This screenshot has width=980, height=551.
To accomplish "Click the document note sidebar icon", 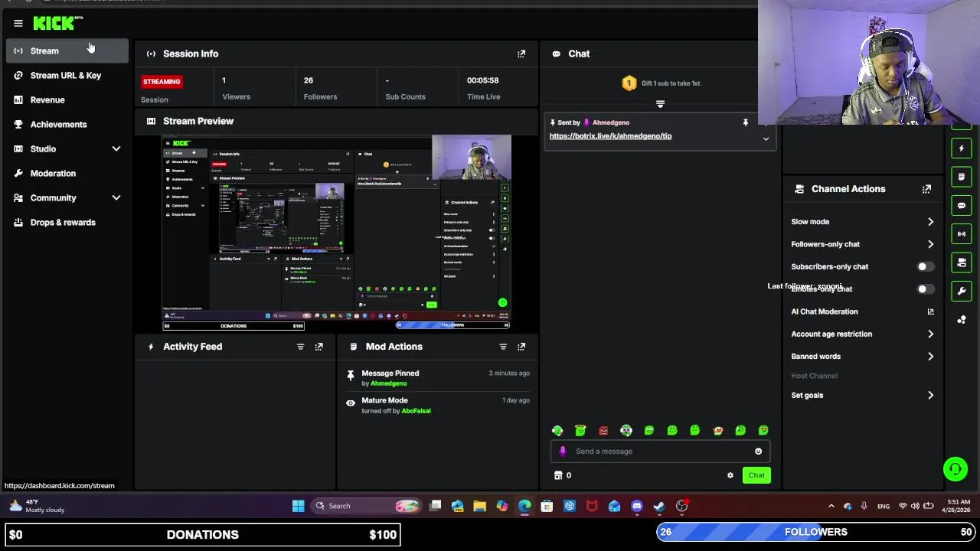I will click(x=962, y=177).
